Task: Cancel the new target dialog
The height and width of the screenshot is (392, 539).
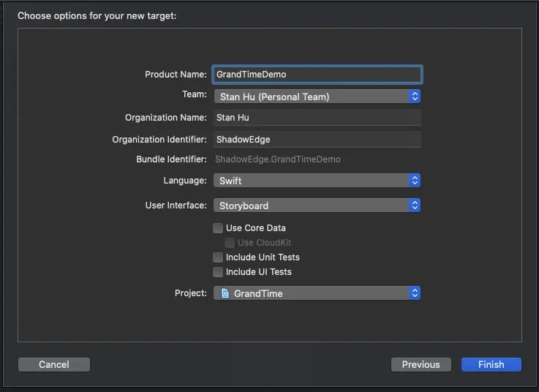Action: coord(54,364)
